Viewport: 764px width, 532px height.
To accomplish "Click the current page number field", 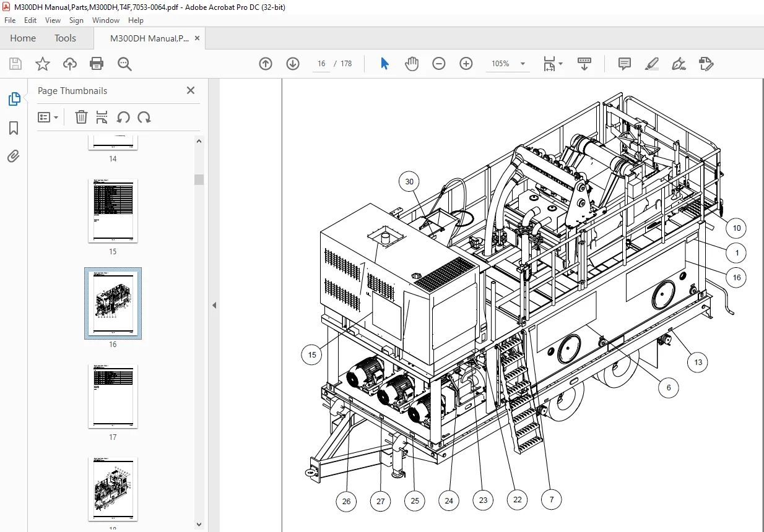I will click(321, 64).
